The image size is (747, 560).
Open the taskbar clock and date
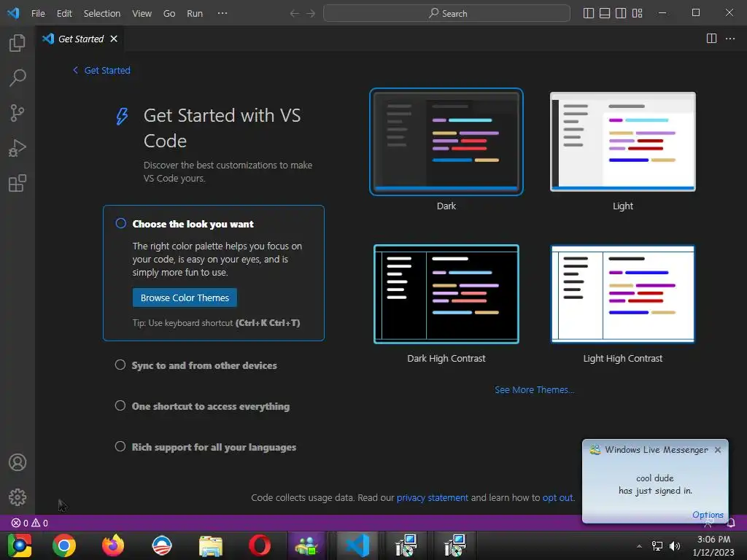713,545
